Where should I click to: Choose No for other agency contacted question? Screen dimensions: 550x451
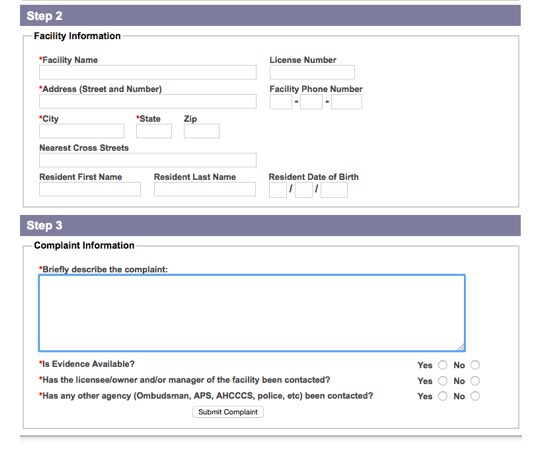(475, 396)
